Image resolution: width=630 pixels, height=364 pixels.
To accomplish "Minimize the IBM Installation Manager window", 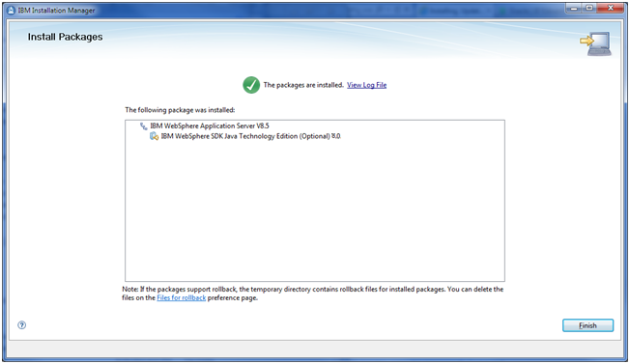I will click(x=574, y=9).
